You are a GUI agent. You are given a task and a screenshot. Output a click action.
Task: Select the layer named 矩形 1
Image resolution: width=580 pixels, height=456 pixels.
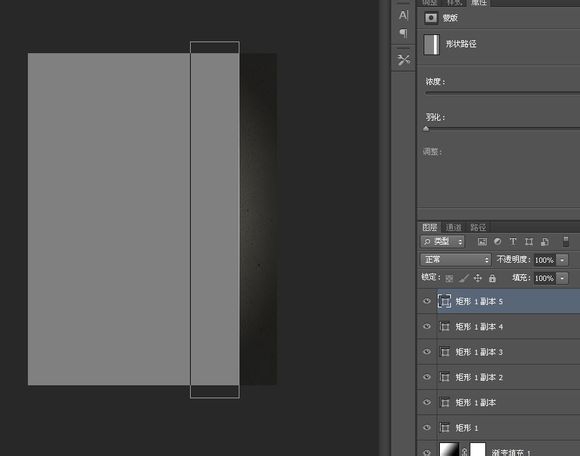(x=467, y=428)
